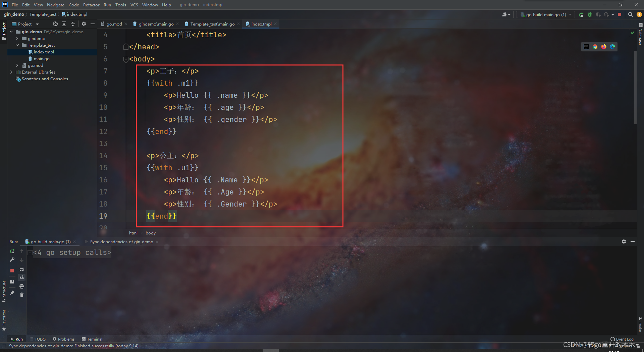Open page in Firefox browser icon
Viewport: 644px width, 352px height.
tap(604, 47)
